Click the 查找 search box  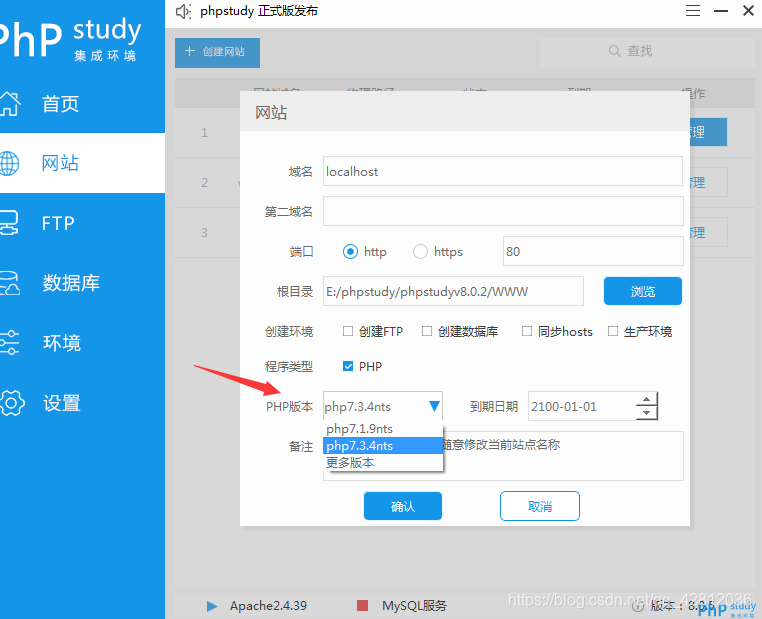click(646, 52)
